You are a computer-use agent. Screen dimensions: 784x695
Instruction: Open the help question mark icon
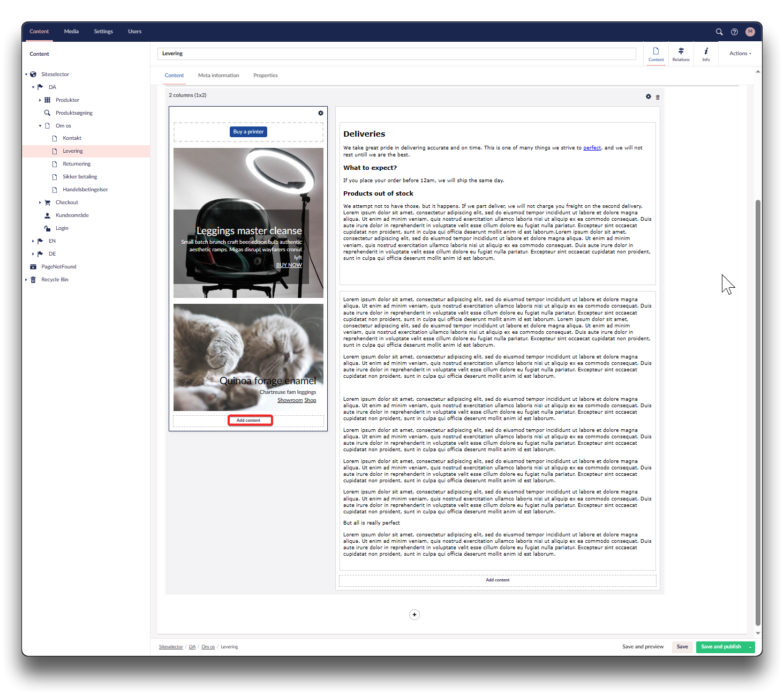pyautogui.click(x=734, y=32)
